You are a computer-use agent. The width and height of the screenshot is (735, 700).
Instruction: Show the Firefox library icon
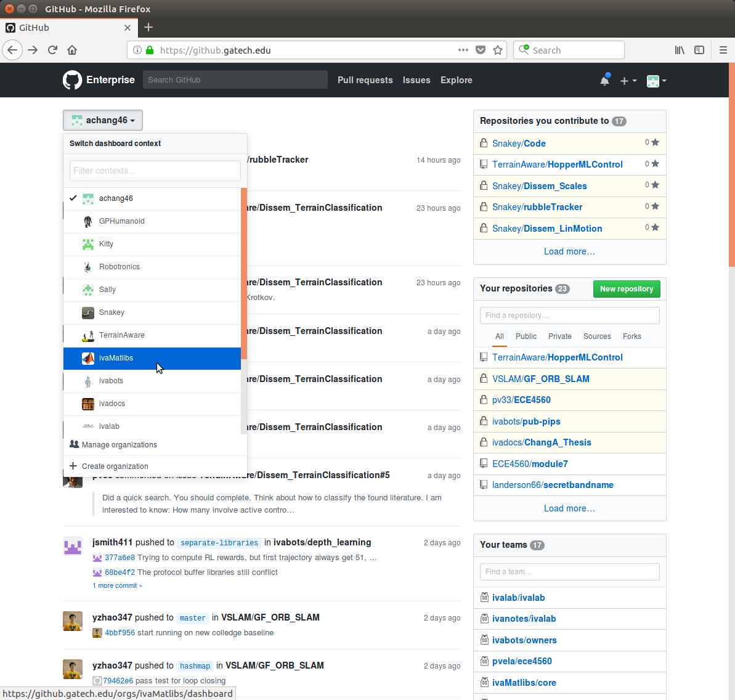click(x=680, y=50)
